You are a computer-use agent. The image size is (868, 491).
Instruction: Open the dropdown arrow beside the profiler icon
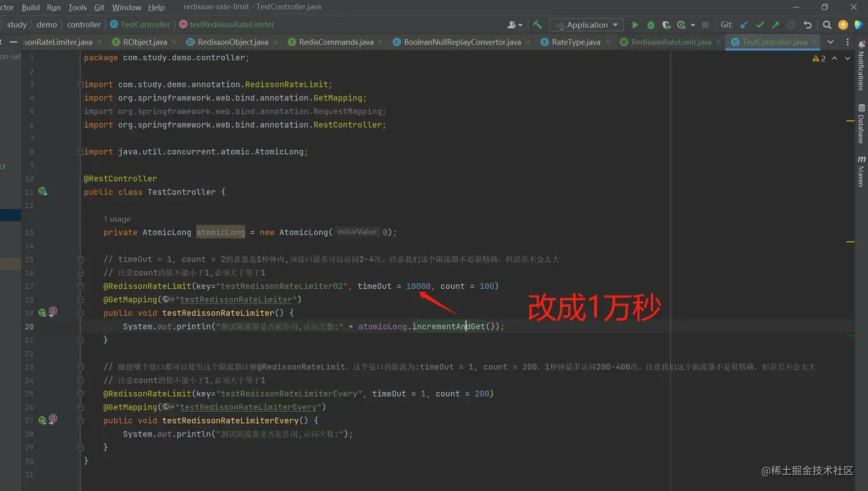(x=693, y=25)
